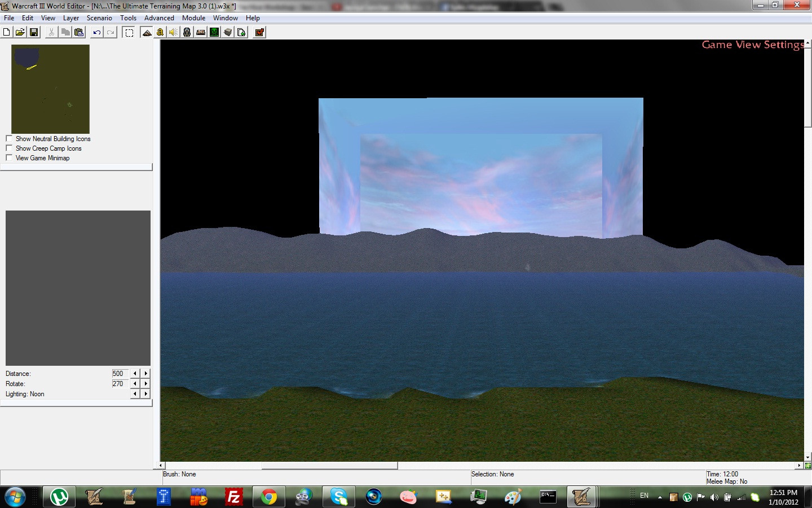Click the Rotate value field

click(x=120, y=384)
